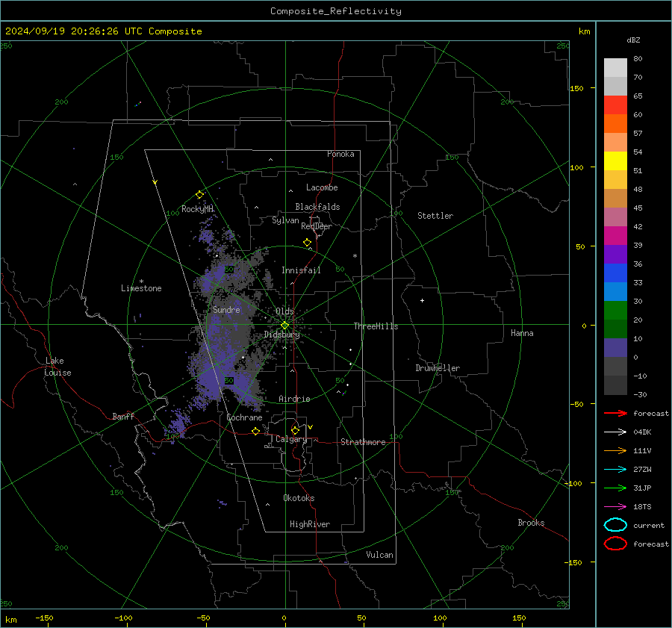Screen dimensions: 672x628
Task: Click white plus marker west of Hanna
Action: [x=422, y=300]
